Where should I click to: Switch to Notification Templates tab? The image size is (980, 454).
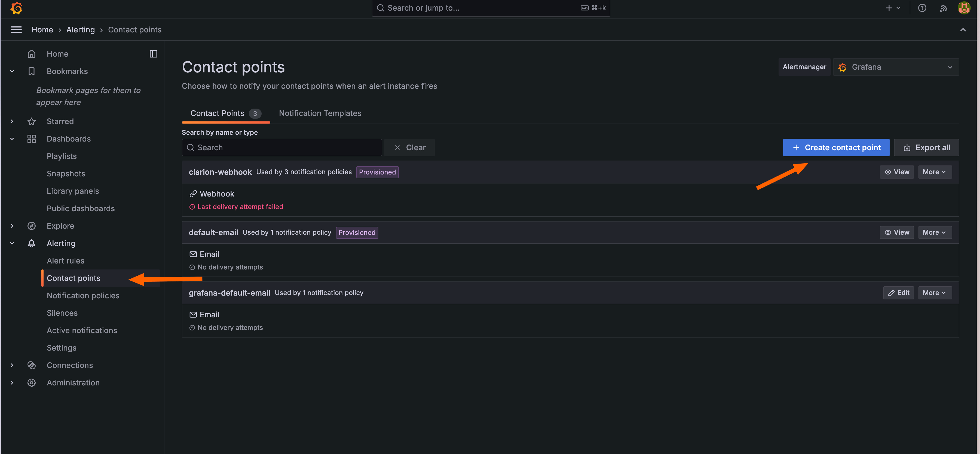[x=320, y=113]
